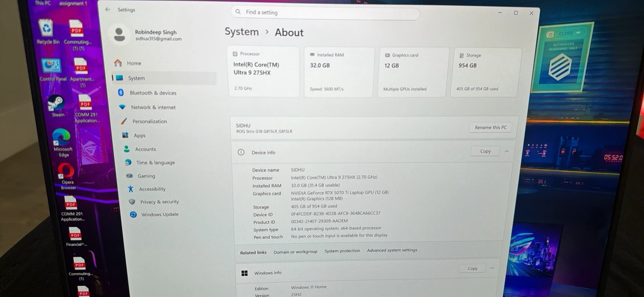Click the Device ID value text
Viewport: 644px width, 297px height.
(x=336, y=213)
